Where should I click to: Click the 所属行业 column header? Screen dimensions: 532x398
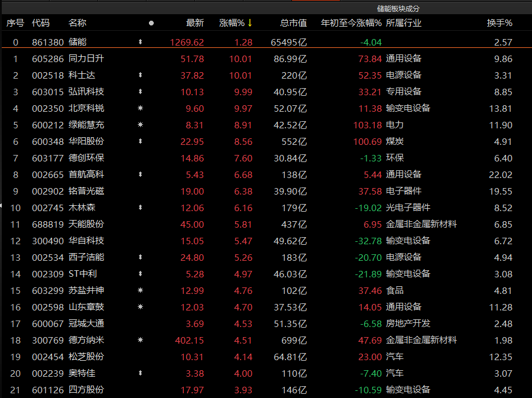pyautogui.click(x=404, y=23)
